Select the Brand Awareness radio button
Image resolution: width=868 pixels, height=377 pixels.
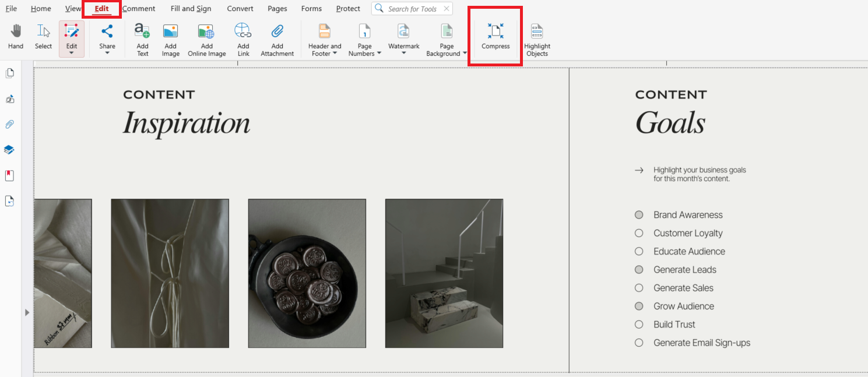click(638, 214)
